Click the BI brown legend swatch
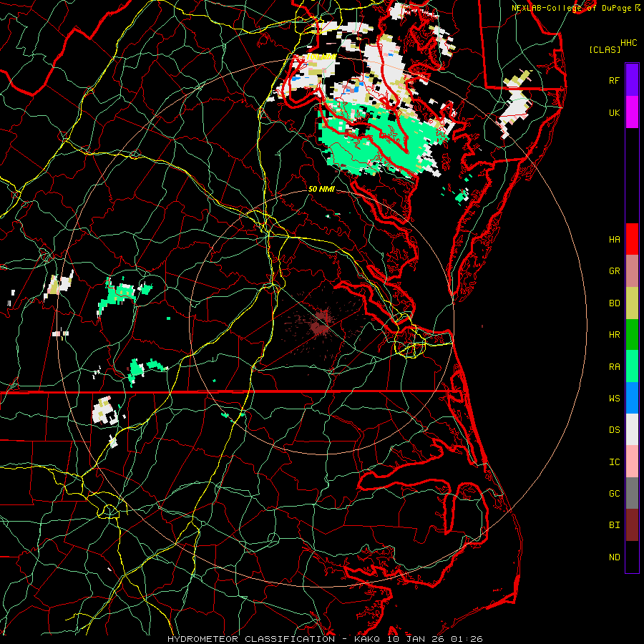644x644 pixels. click(x=632, y=525)
